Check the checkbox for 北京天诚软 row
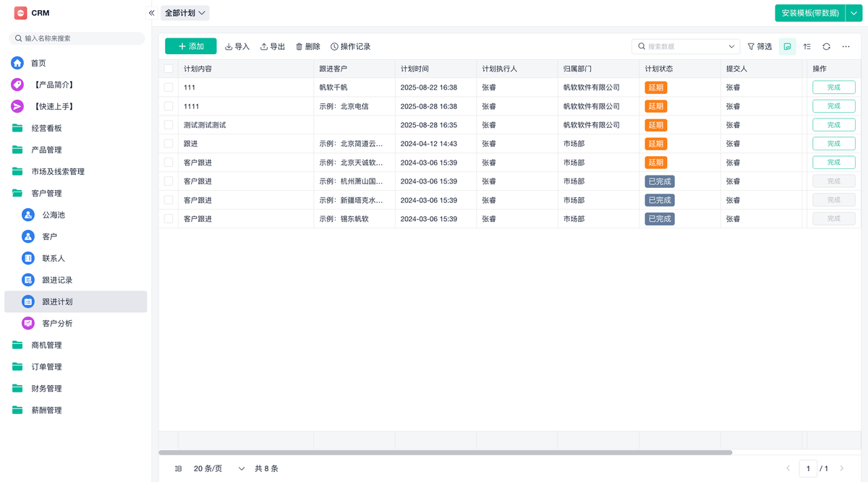The height and width of the screenshot is (482, 868). 169,163
